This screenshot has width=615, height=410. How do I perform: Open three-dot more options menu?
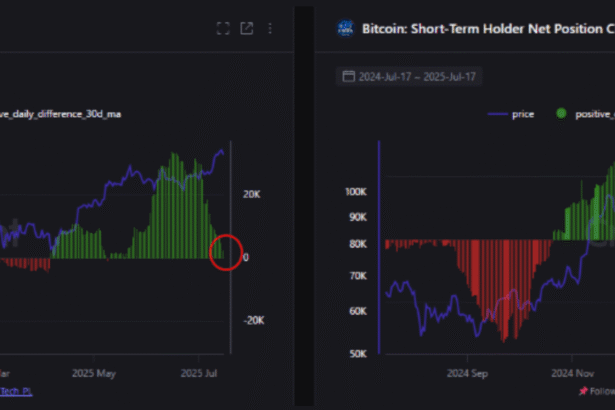click(270, 29)
